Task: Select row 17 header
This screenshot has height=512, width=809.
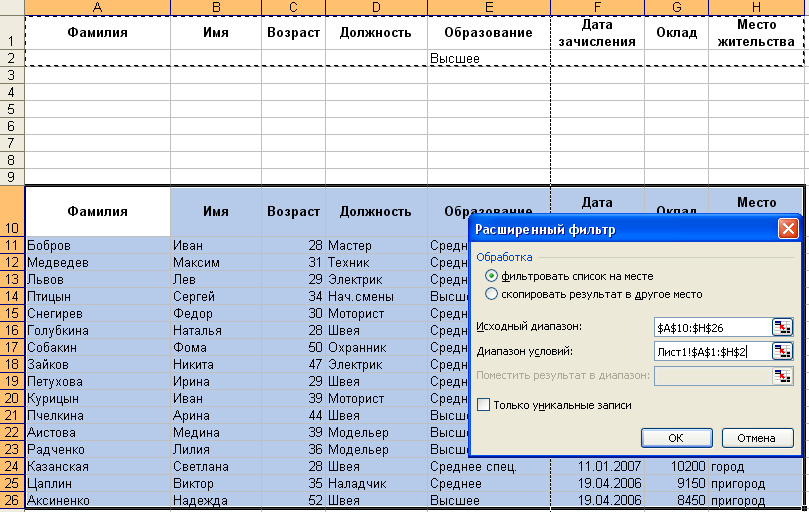Action: pyautogui.click(x=11, y=347)
